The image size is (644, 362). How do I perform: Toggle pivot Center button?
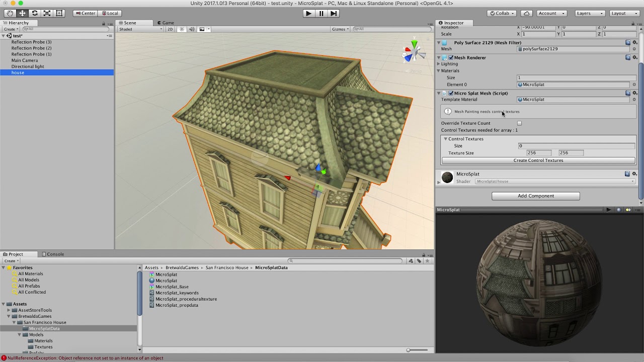coord(85,13)
